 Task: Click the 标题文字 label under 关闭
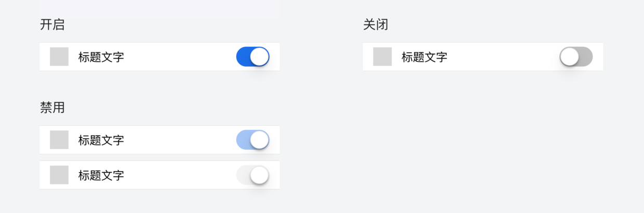424,57
